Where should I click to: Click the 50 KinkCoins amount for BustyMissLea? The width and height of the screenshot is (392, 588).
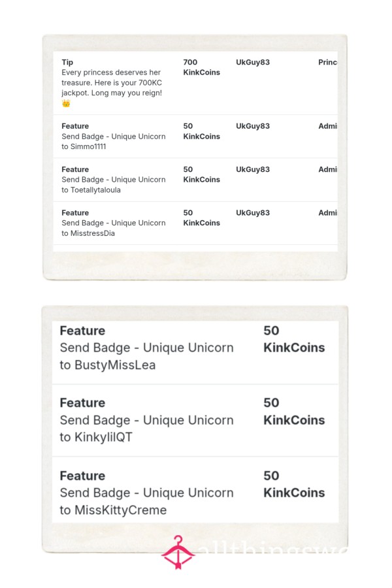click(294, 339)
